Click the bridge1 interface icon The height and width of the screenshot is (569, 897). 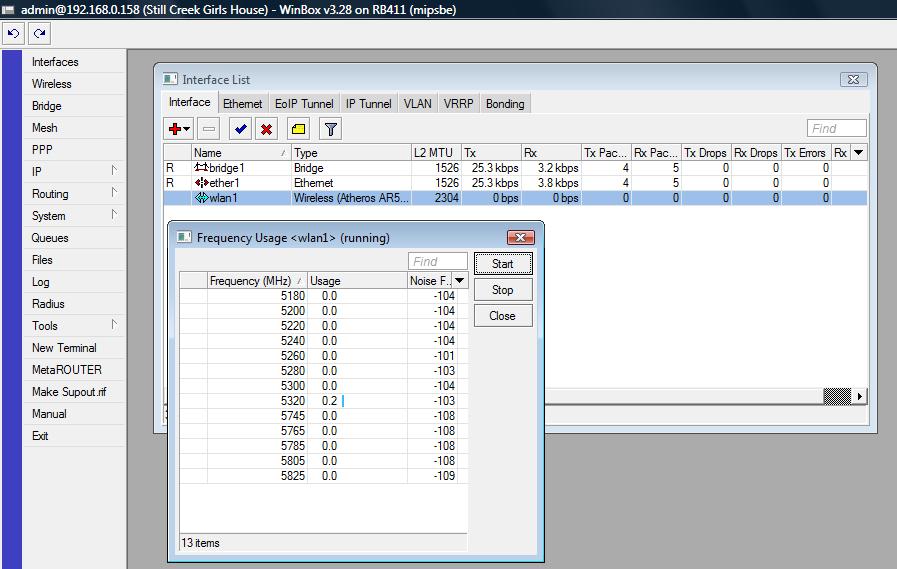click(201, 168)
